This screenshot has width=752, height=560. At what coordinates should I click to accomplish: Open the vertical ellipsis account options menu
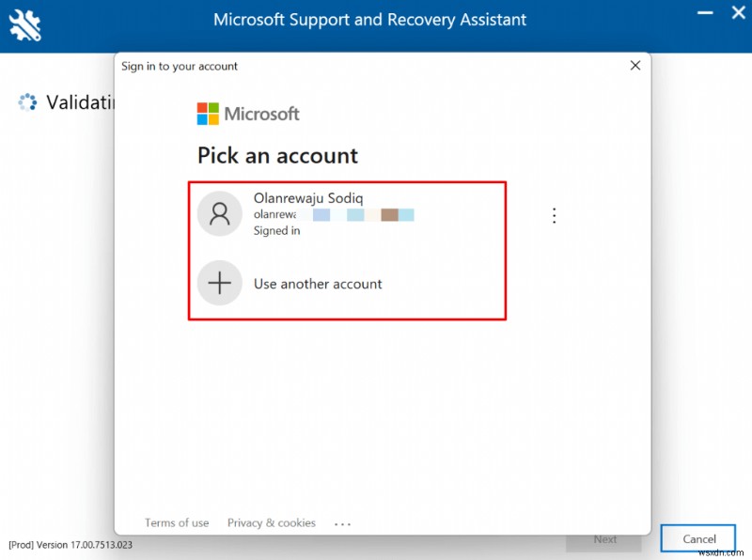[554, 215]
